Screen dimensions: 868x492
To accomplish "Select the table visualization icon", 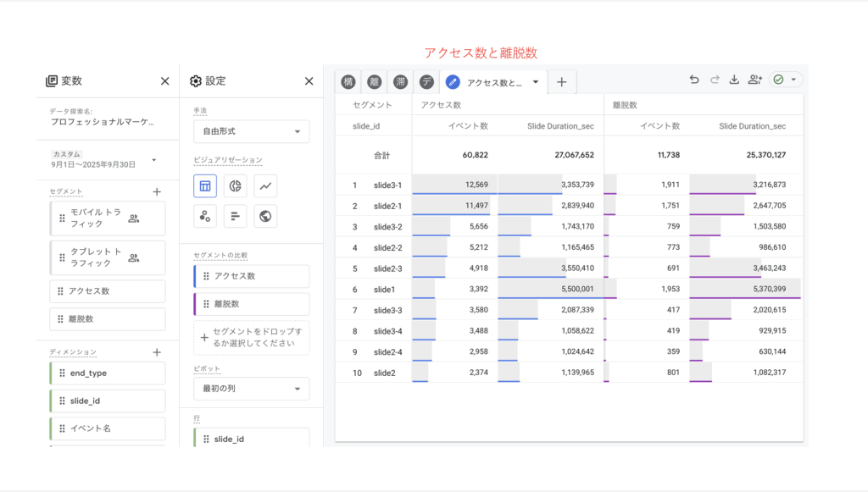I will click(205, 185).
